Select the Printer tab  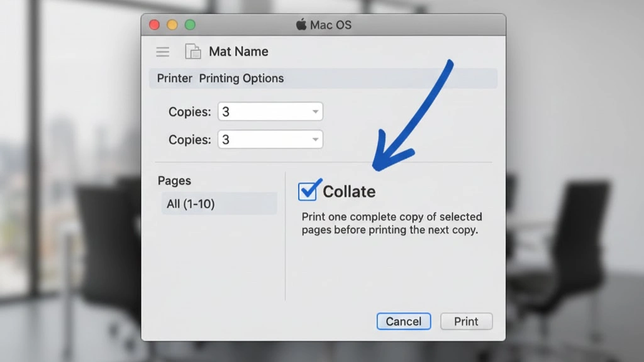tap(174, 79)
